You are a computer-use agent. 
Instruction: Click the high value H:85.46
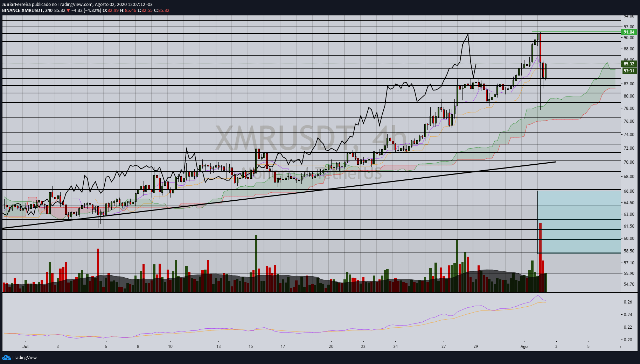128,10
